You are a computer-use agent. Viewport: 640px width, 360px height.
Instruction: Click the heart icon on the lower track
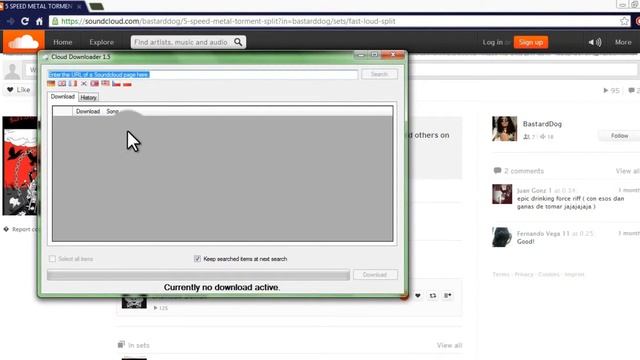[x=418, y=296]
